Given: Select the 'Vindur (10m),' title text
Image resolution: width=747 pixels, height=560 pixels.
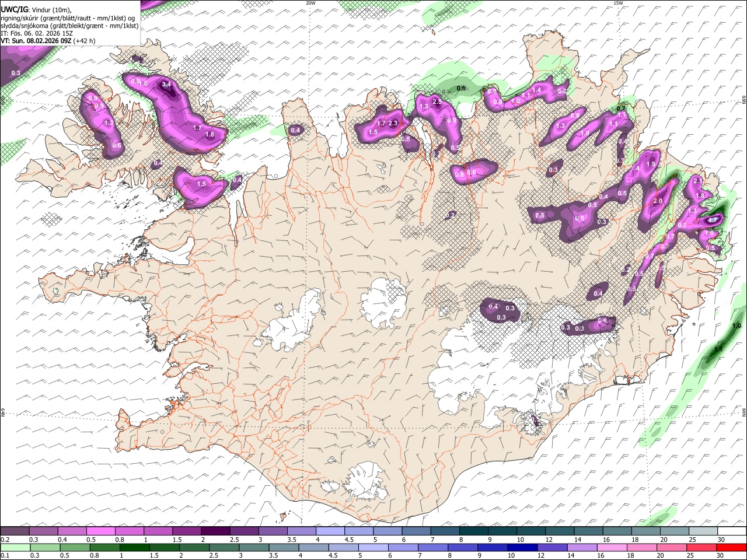Looking at the screenshot, I should pyautogui.click(x=51, y=9).
